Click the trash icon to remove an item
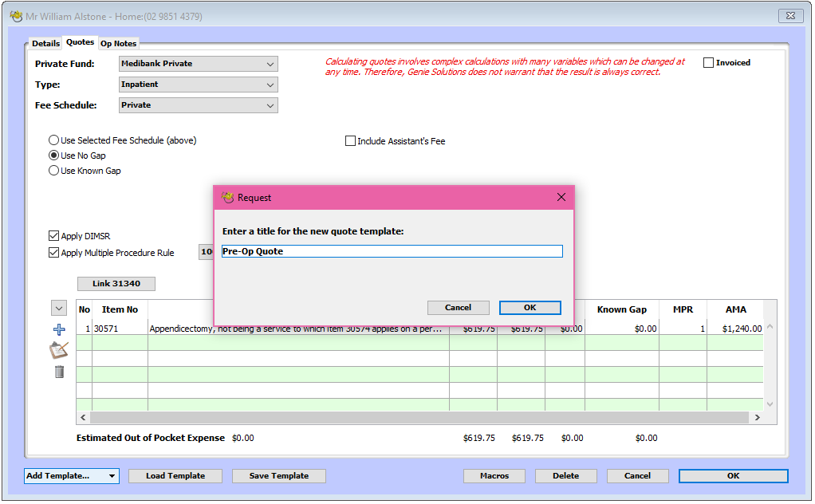 point(58,372)
